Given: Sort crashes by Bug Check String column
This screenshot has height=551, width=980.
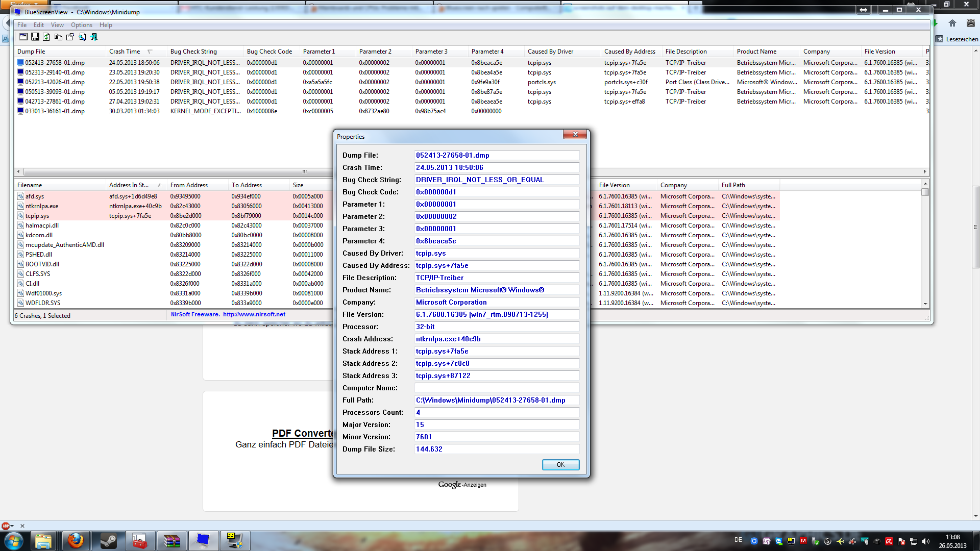Looking at the screenshot, I should tap(193, 52).
